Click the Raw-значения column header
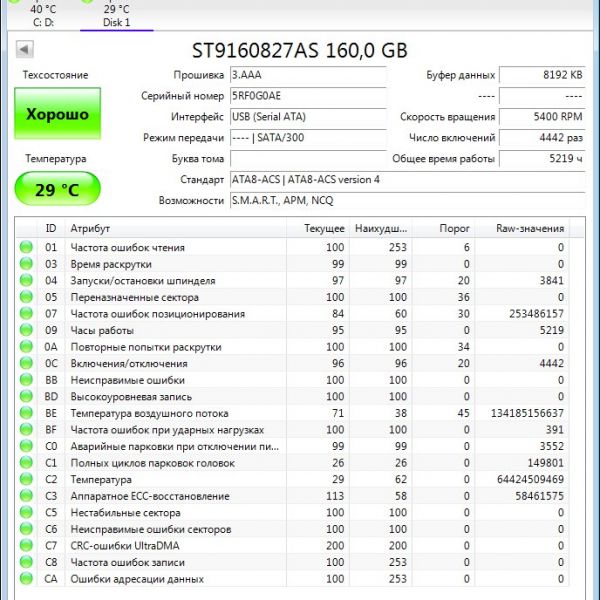This screenshot has height=600, width=600. [x=522, y=228]
